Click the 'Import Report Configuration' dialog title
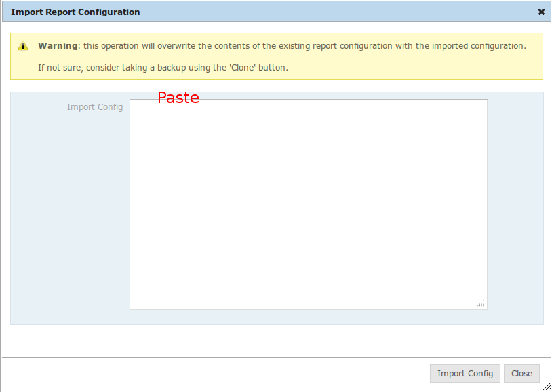Image resolution: width=552 pixels, height=392 pixels. (x=75, y=12)
